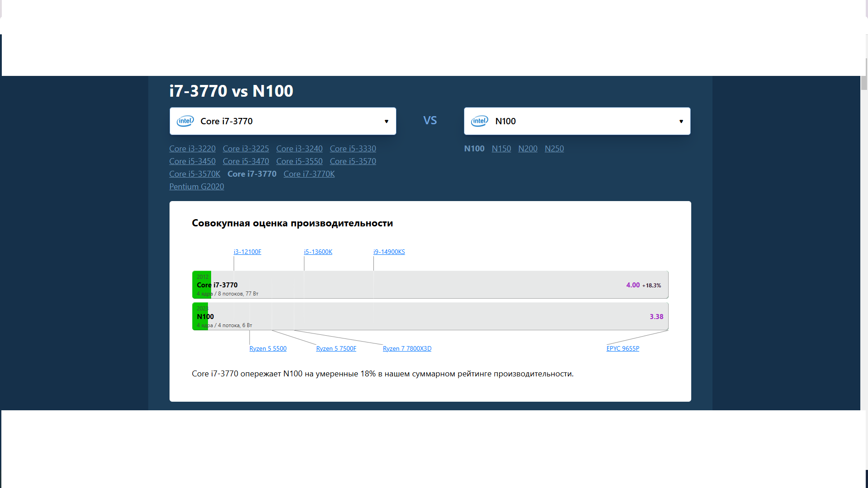Open the Core i5-3450 link
This screenshot has height=488, width=868.
(192, 161)
